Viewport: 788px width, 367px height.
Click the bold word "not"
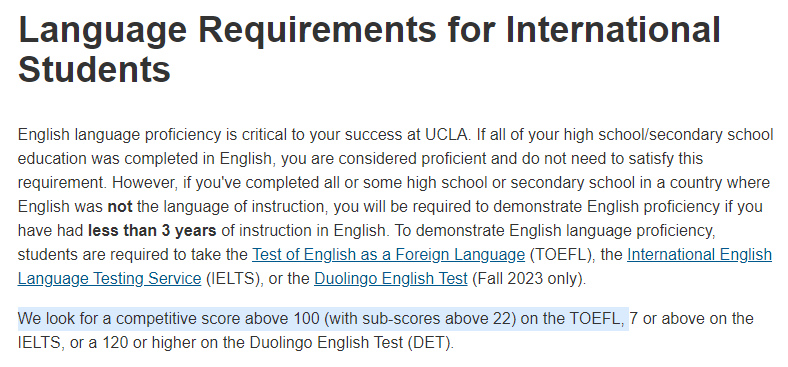pyautogui.click(x=120, y=207)
